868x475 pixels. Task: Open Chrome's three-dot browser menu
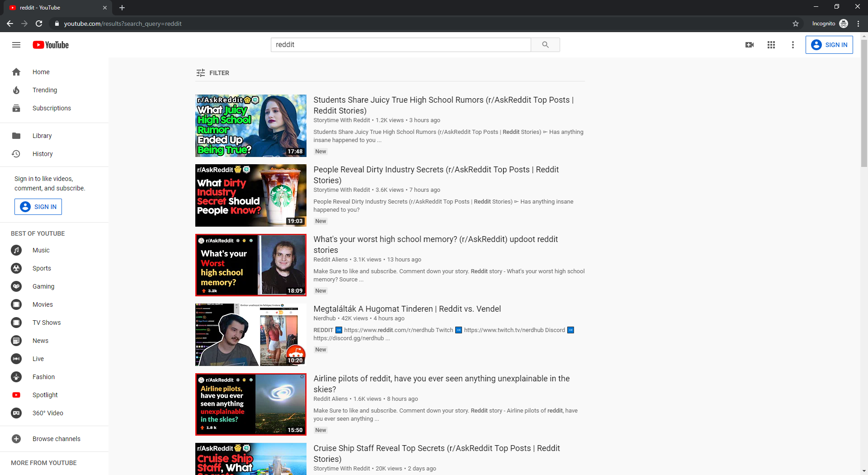point(858,24)
